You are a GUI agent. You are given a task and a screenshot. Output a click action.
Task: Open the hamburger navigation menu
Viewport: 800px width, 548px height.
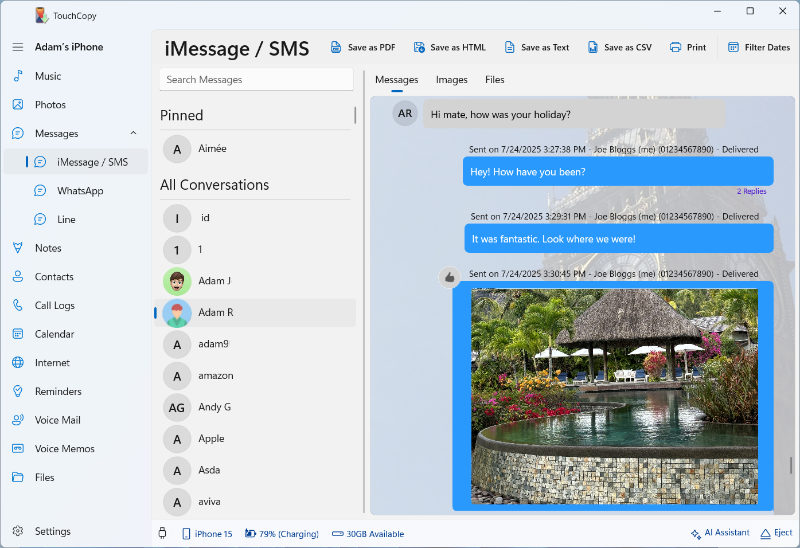[x=18, y=47]
